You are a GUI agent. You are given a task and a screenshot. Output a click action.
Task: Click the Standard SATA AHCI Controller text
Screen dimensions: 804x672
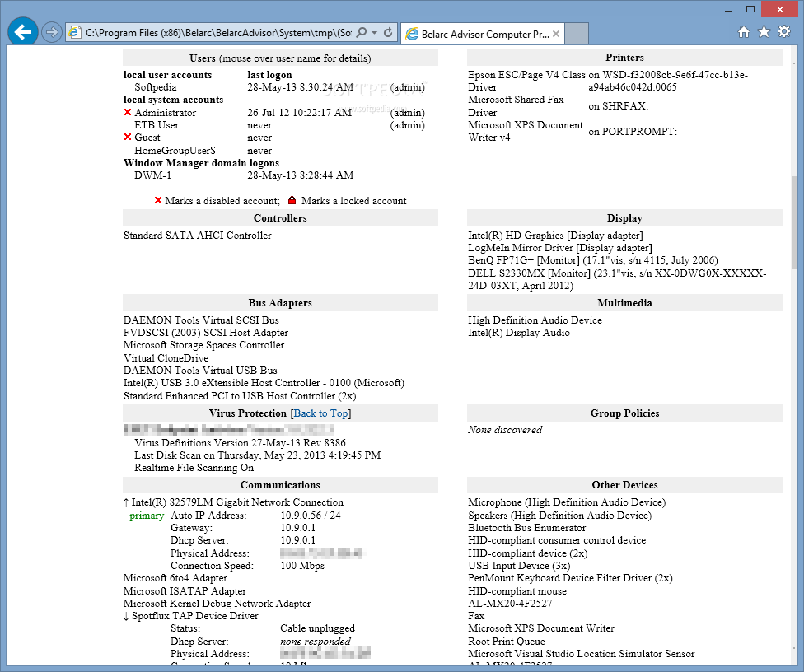point(198,236)
